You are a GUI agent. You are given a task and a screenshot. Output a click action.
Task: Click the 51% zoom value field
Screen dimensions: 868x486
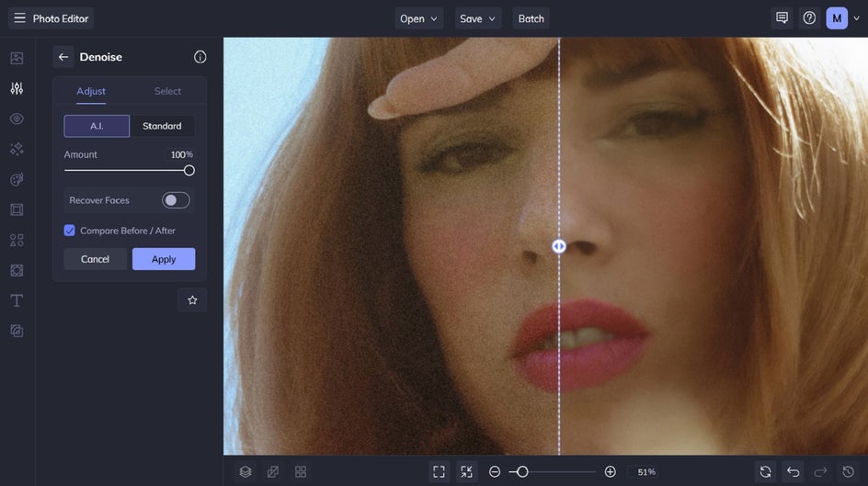[646, 471]
